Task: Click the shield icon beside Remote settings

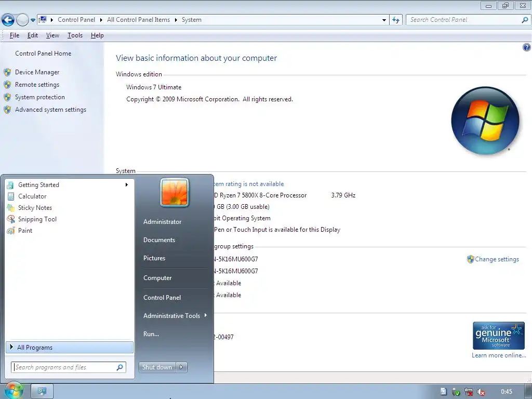Action: (7, 85)
